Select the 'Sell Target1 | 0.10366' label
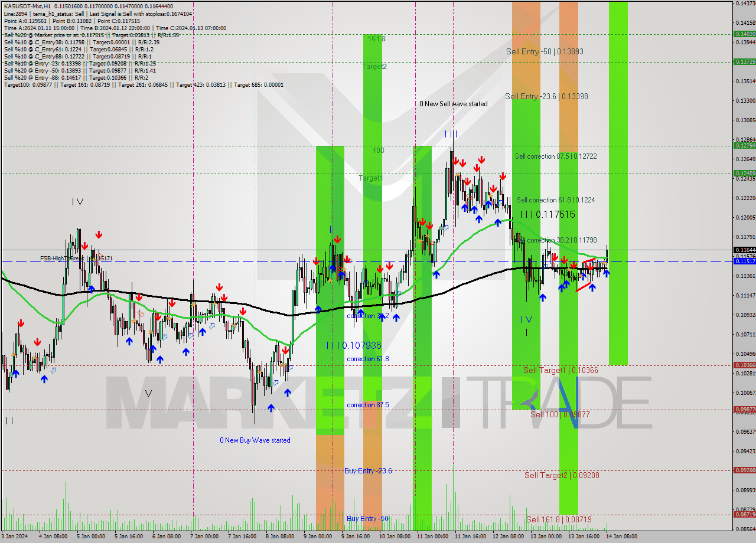The height and width of the screenshot is (543, 756). coord(561,370)
